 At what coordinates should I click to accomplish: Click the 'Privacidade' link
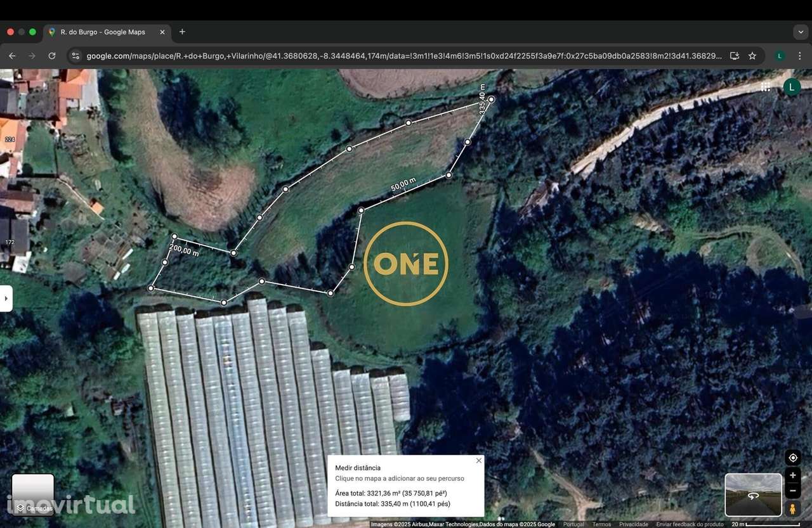[633, 524]
